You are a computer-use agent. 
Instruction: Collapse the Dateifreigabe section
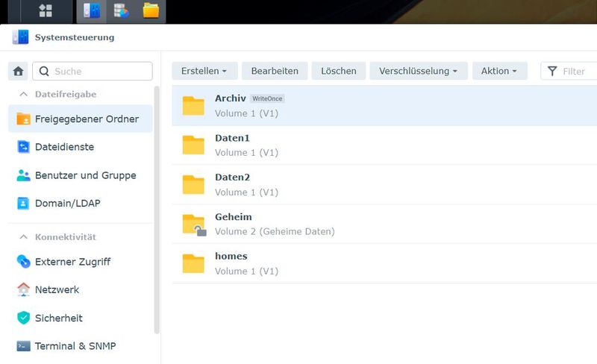point(24,94)
